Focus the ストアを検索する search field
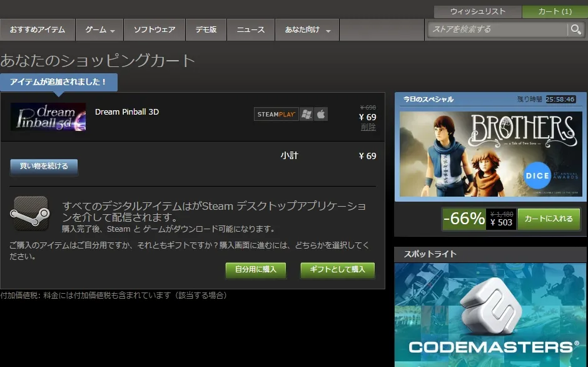This screenshot has height=367, width=588. tap(498, 29)
